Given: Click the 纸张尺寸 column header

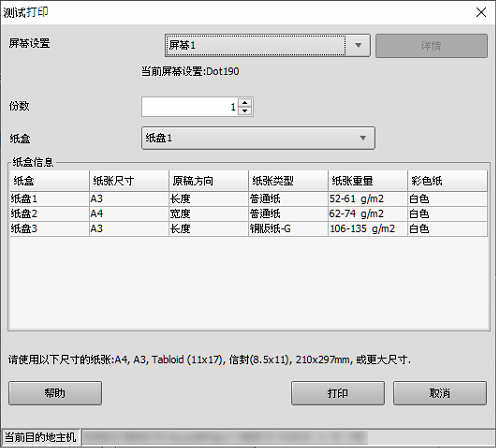Looking at the screenshot, I should click(x=129, y=181).
